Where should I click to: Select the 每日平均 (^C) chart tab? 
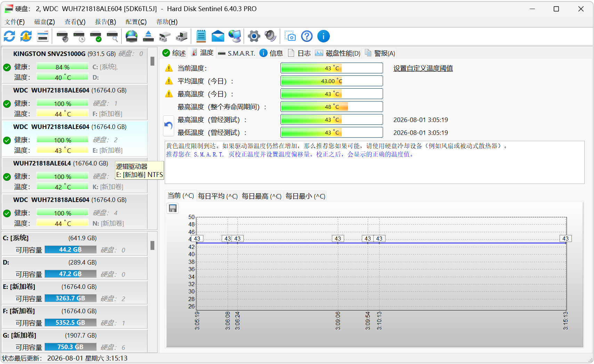coord(218,196)
